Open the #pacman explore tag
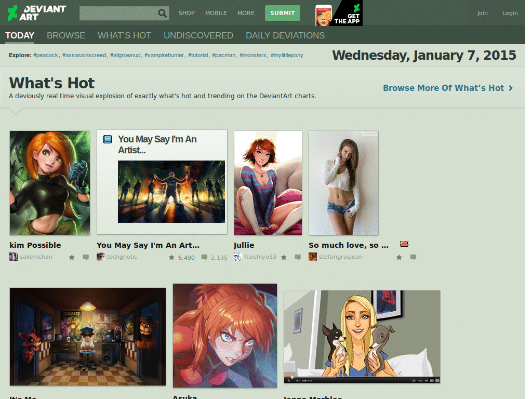Image resolution: width=532 pixels, height=399 pixels. pos(223,55)
